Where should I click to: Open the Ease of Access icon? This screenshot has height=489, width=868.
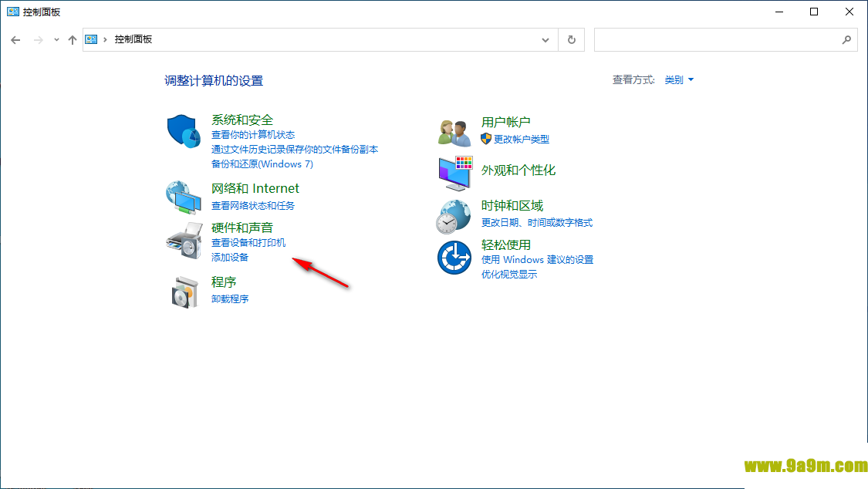pos(454,257)
